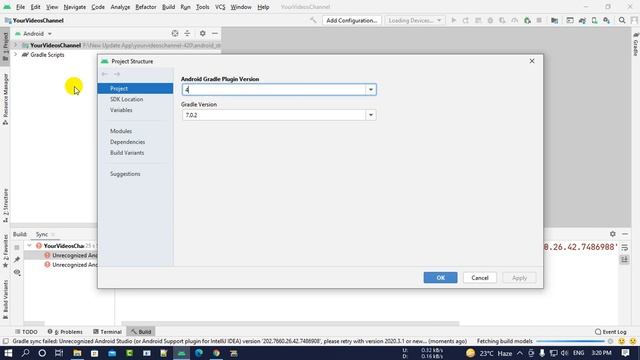
Task: Click the Fetching build models progress bar
Action: click(570, 341)
